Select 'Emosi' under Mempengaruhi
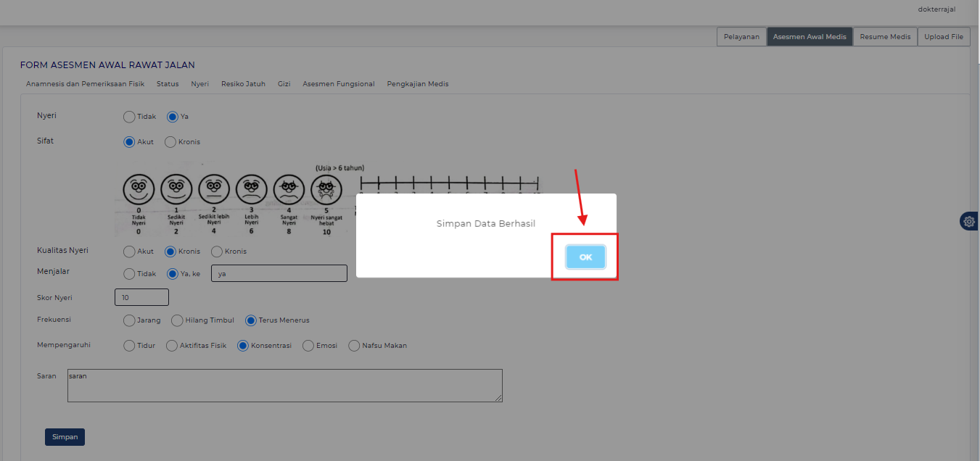The height and width of the screenshot is (461, 980). coord(308,346)
